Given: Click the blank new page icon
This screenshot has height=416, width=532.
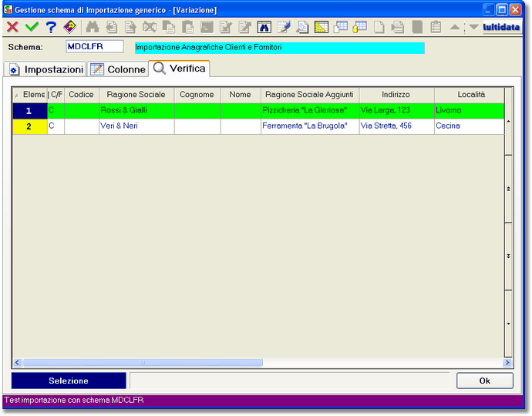Looking at the screenshot, I should click(379, 27).
